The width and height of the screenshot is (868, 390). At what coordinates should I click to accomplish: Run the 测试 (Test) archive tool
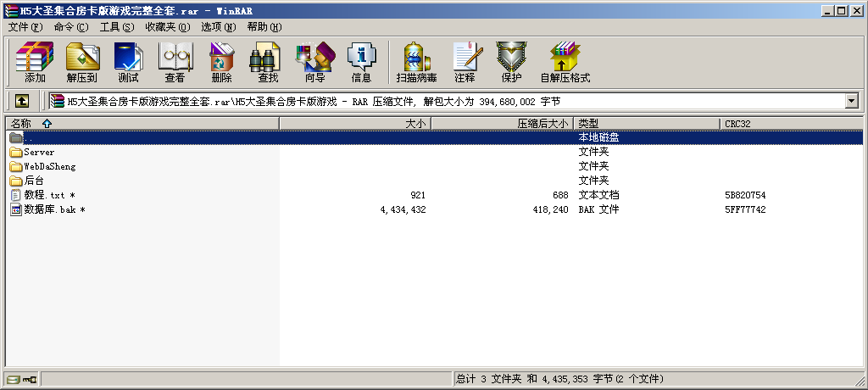[128, 62]
